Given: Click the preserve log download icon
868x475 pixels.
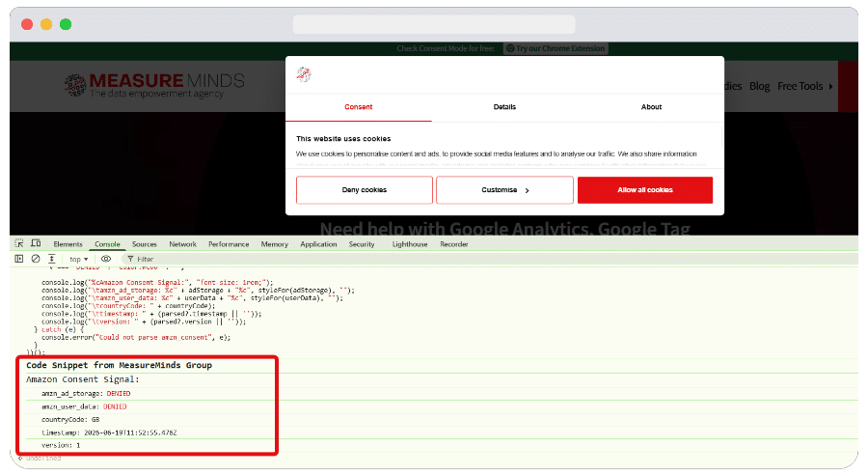Looking at the screenshot, I should pyautogui.click(x=51, y=259).
